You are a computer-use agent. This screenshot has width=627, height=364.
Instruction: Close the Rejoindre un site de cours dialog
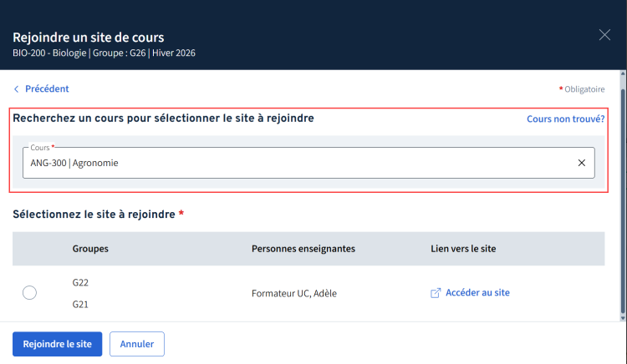tap(604, 35)
